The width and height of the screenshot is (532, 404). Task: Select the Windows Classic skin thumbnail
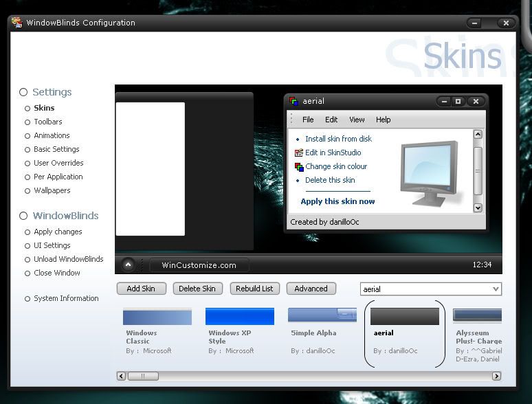[x=157, y=317]
